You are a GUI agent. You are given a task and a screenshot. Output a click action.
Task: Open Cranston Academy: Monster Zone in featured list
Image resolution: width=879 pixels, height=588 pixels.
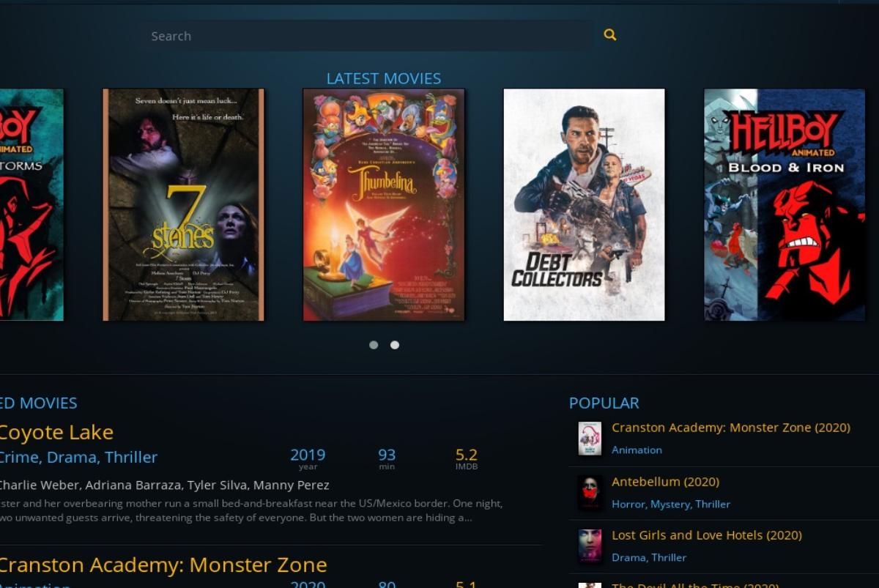(x=163, y=565)
